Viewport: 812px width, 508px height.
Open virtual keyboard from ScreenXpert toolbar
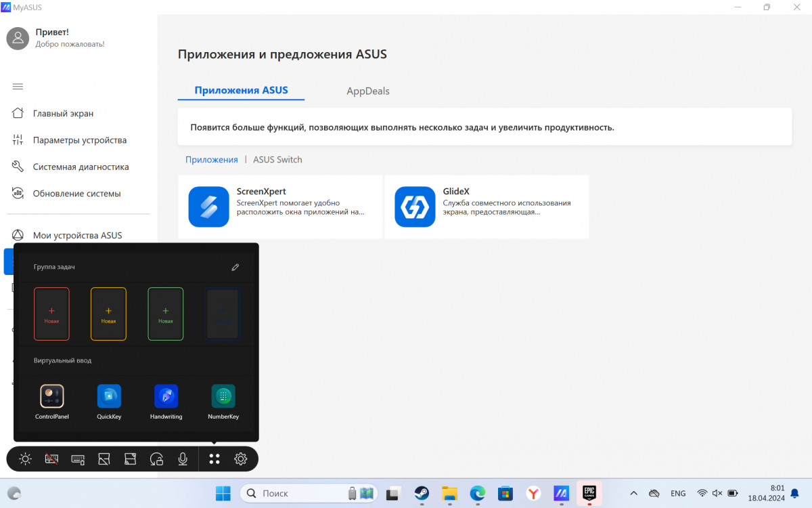(x=78, y=459)
